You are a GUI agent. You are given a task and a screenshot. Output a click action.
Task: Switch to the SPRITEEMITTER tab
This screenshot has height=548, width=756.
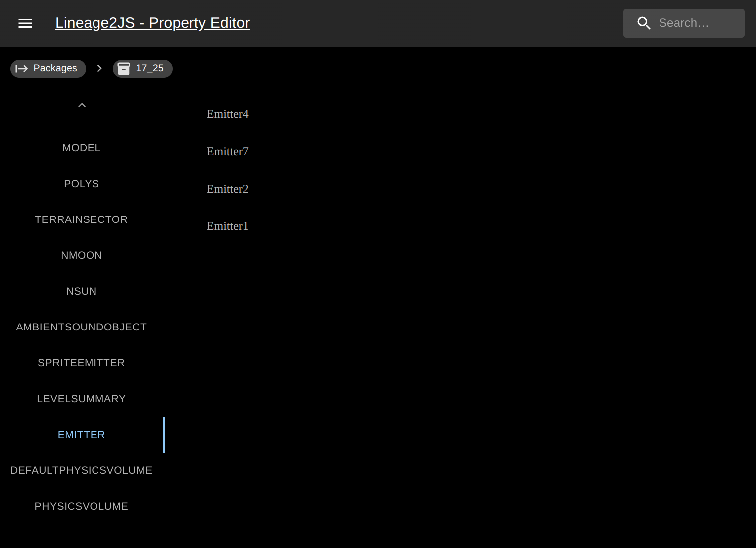82,363
